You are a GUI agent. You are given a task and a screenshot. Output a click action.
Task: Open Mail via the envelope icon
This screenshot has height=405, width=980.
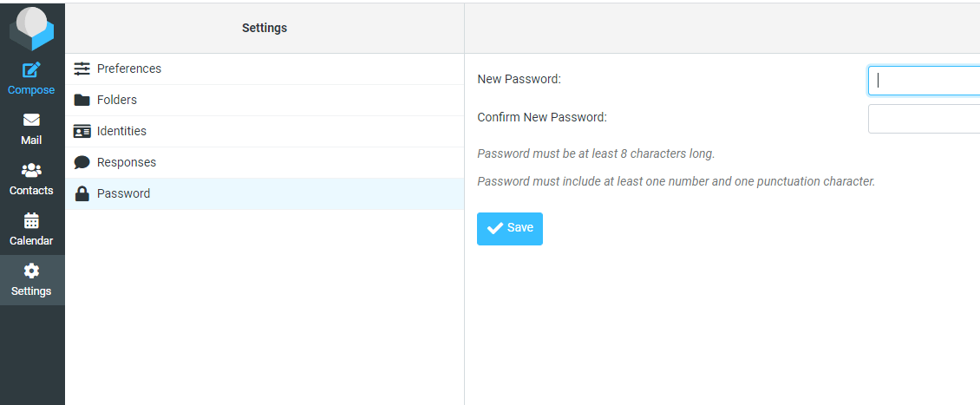[31, 121]
